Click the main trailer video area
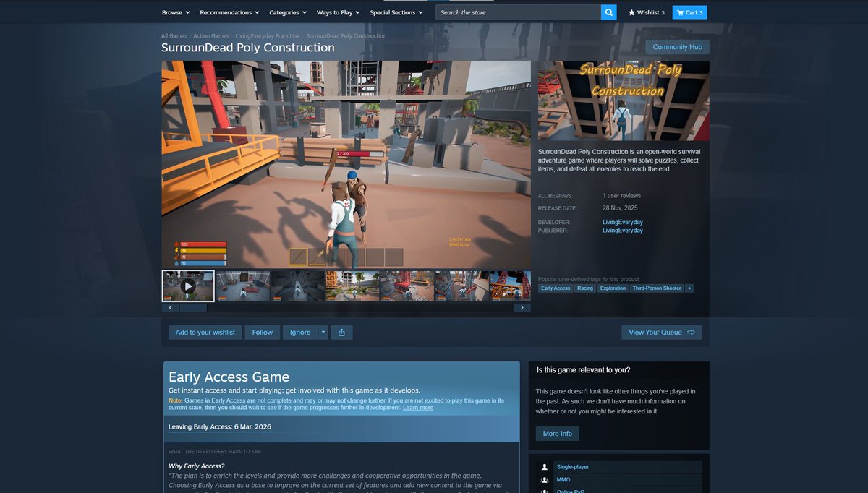The width and height of the screenshot is (868, 493). [x=346, y=165]
